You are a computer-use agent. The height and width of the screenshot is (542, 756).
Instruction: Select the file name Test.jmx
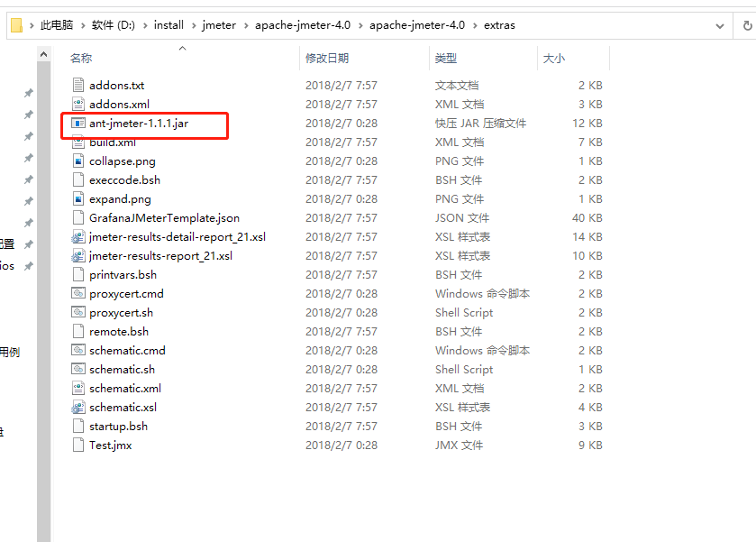pos(111,445)
